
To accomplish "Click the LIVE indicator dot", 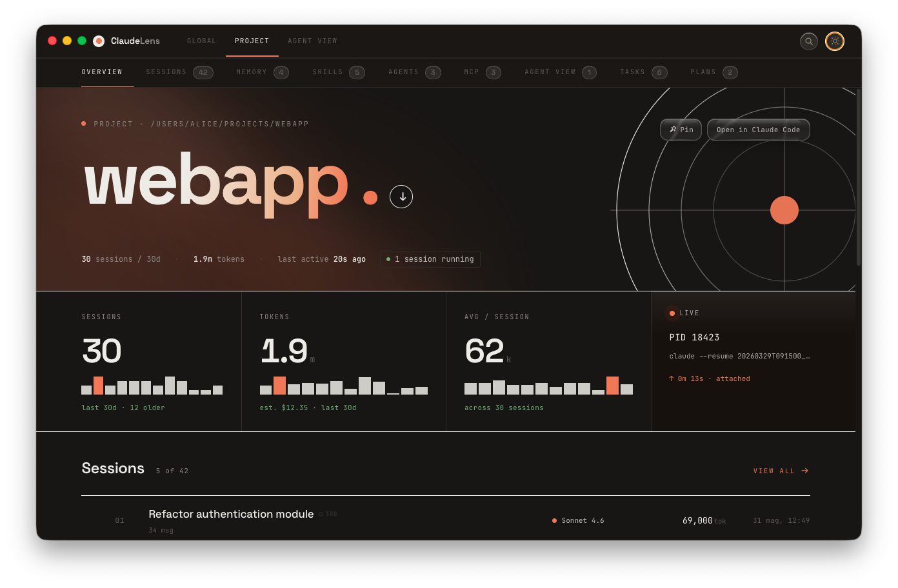I will pos(672,313).
